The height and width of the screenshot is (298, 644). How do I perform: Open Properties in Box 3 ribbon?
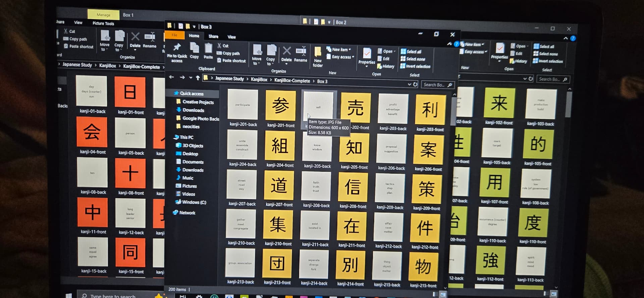(x=367, y=55)
